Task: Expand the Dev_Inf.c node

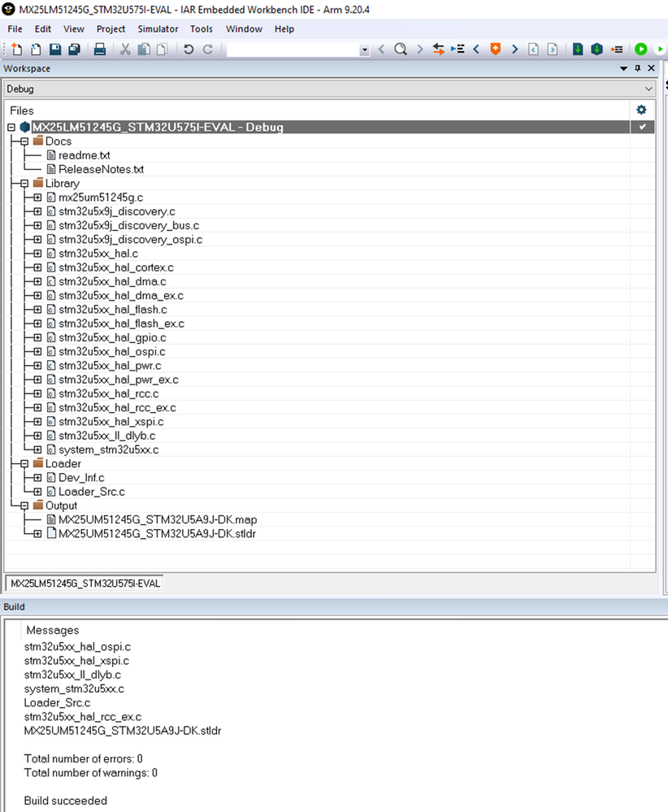Action: [x=37, y=477]
